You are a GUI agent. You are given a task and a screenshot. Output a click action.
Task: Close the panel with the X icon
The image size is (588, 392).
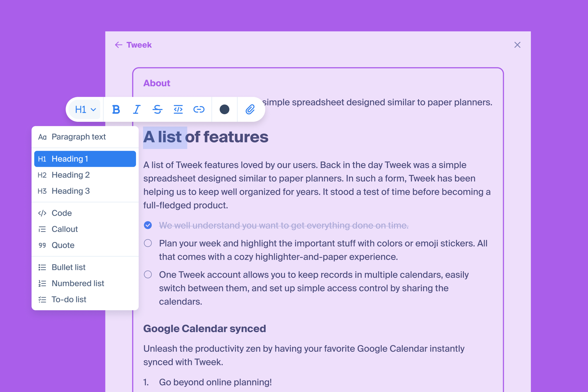point(517,45)
